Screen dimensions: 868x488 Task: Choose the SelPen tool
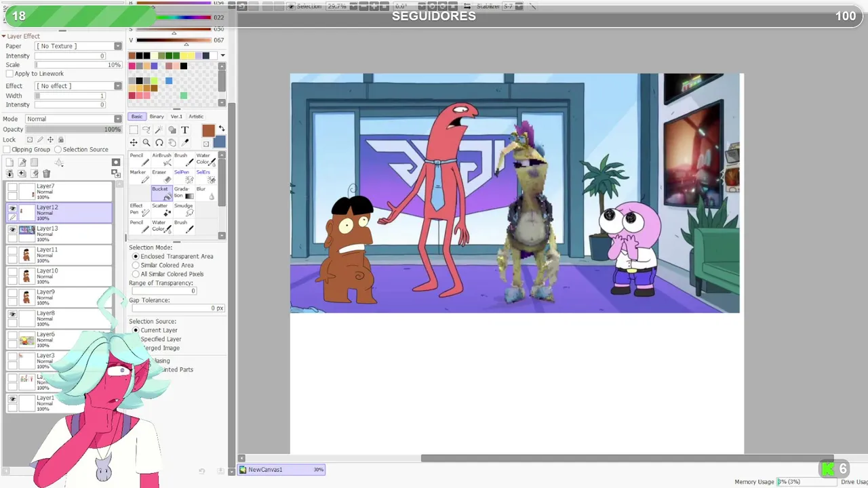184,177
